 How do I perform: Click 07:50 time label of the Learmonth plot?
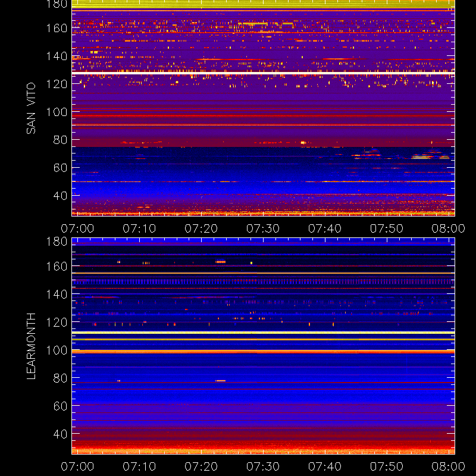(x=386, y=466)
